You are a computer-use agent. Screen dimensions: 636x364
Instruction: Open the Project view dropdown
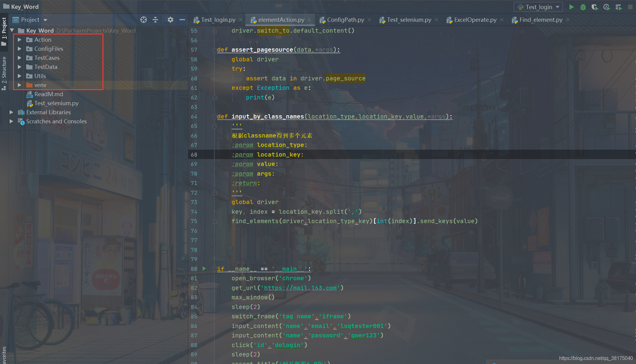45,20
